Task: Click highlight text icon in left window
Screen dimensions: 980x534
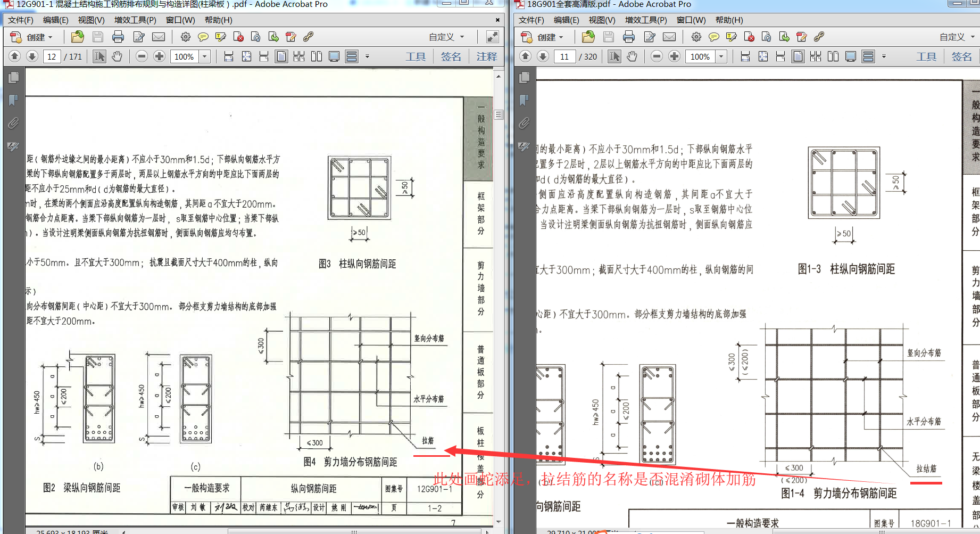Action: [221, 37]
